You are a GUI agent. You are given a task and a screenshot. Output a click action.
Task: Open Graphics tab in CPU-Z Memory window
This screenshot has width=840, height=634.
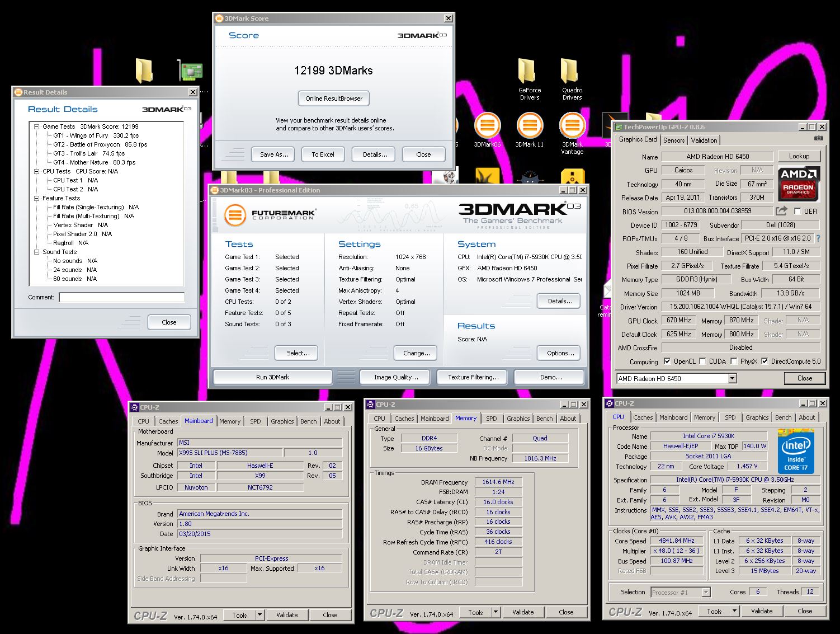[518, 419]
